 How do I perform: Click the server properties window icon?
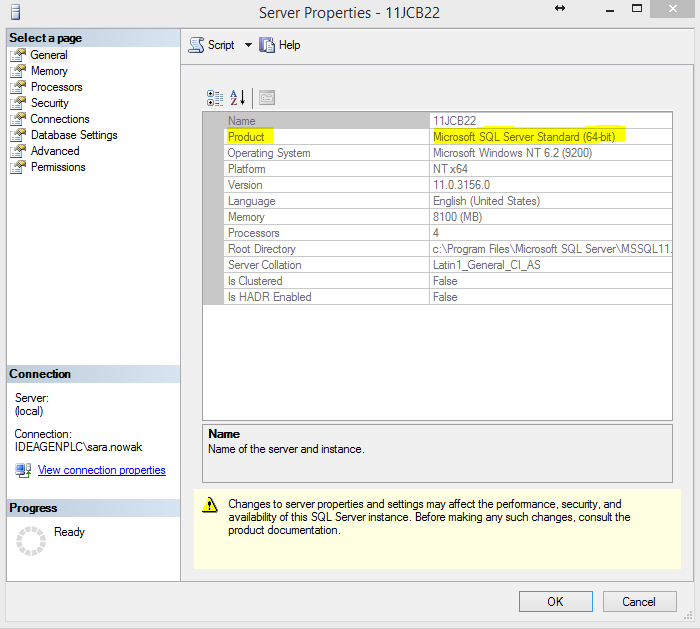(15, 12)
